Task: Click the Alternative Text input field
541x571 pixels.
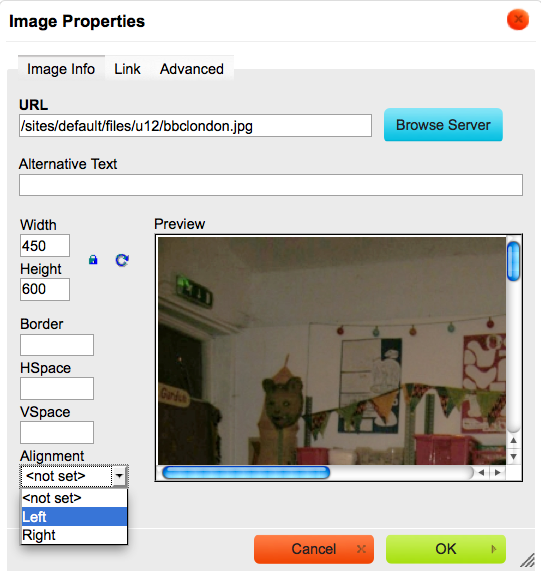Action: point(271,185)
